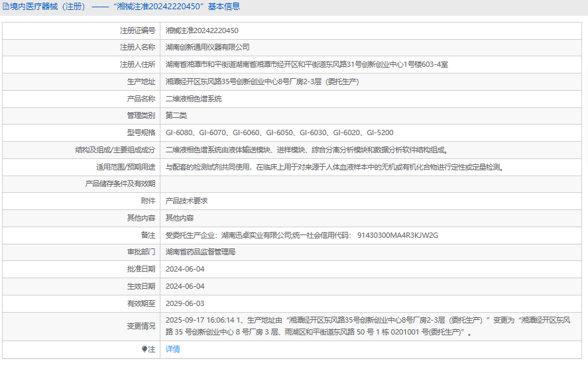Click the 适用范围/预期用途 label
Viewport: 588px width, 365px height.
pyautogui.click(x=126, y=167)
